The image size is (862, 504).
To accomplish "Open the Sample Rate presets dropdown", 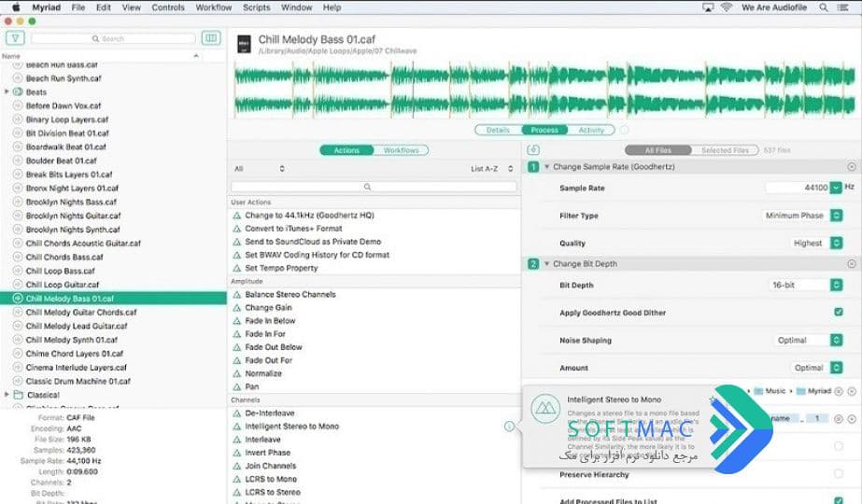I will [x=836, y=188].
